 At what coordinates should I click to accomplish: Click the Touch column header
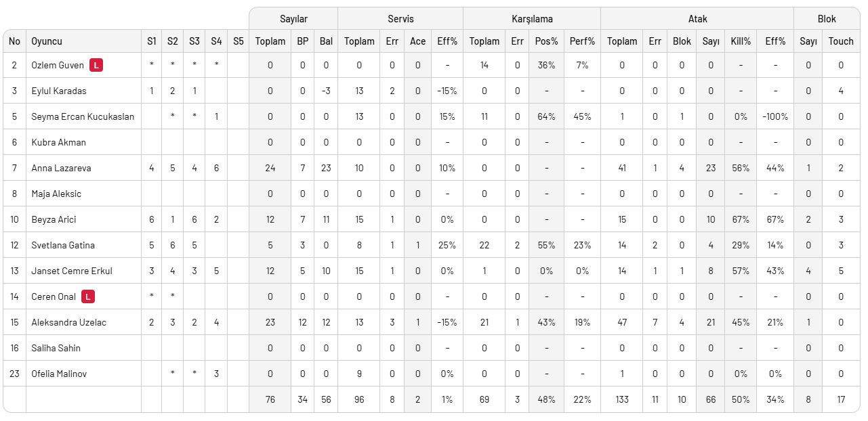841,41
